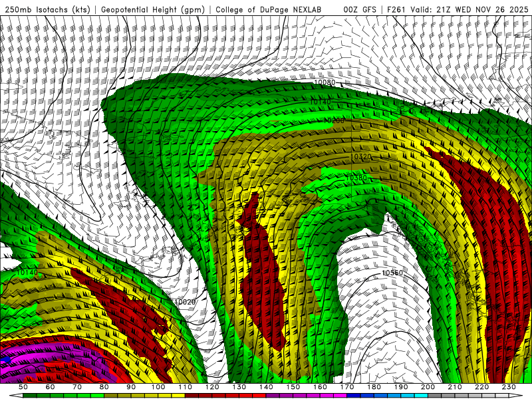Click the 10140 contour label below 10080
The image size is (532, 399).
[x=321, y=102]
